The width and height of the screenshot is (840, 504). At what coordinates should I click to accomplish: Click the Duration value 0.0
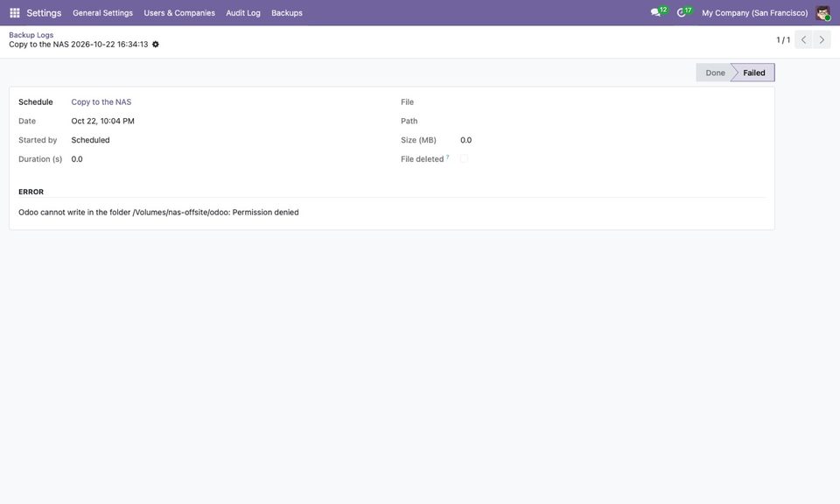coord(77,159)
